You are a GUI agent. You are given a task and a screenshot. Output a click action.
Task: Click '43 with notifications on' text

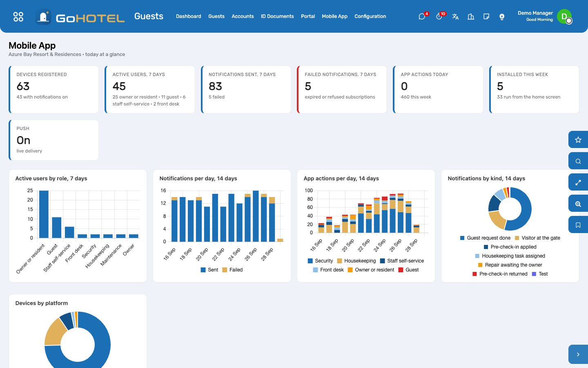pos(42,97)
